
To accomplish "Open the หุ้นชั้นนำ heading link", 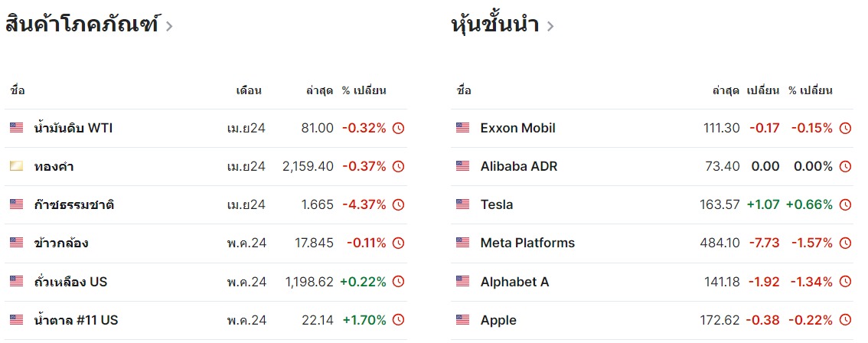I will 495,25.
